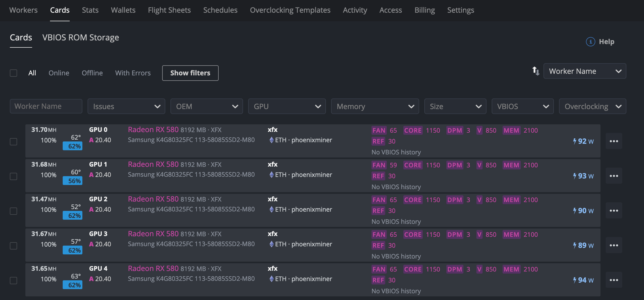
Task: Open the VBIOS ROM Storage tab
Action: pos(81,38)
